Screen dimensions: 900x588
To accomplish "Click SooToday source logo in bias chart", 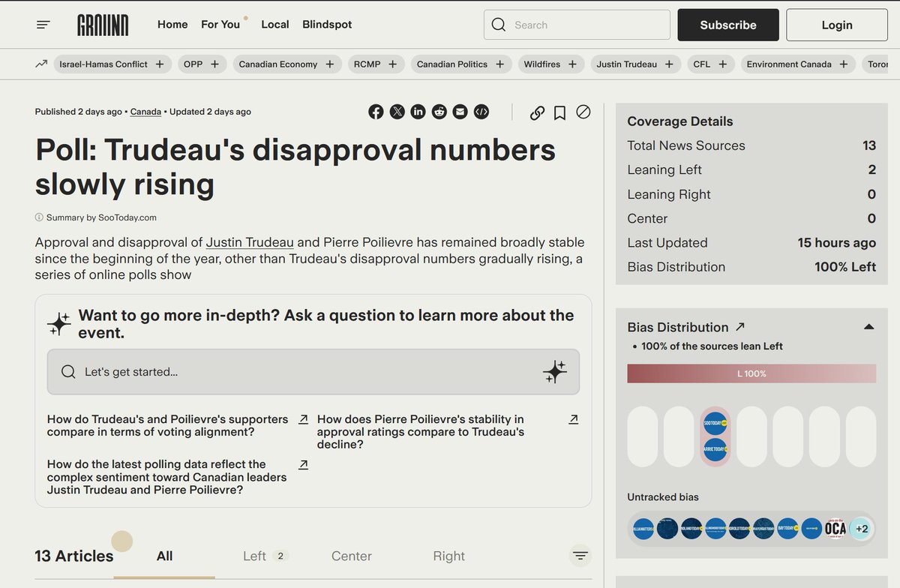I will [x=715, y=423].
